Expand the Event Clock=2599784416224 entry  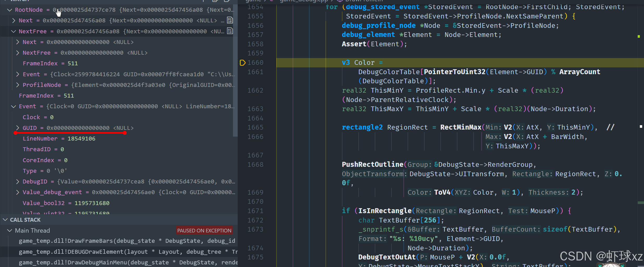[x=17, y=74]
